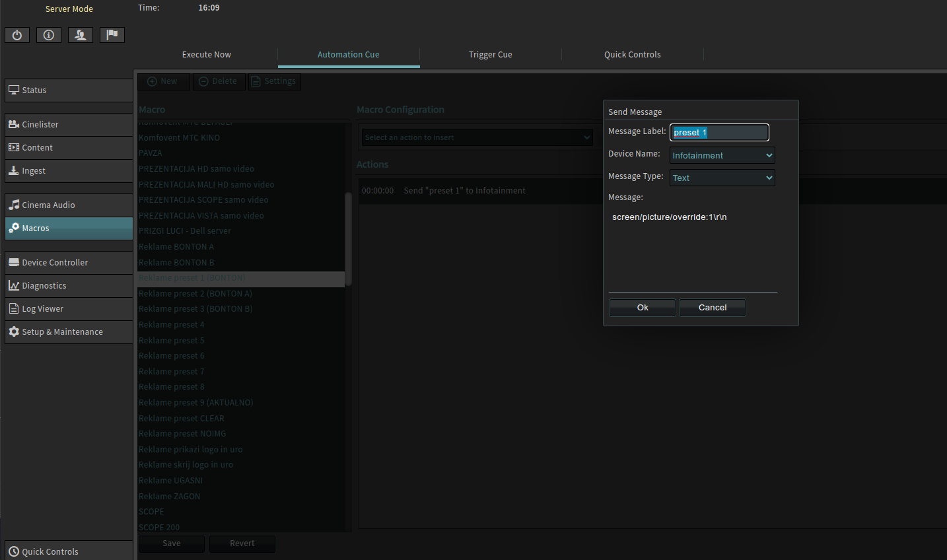This screenshot has height=560, width=947.
Task: Select 'Reklame ZAGON' macro
Action: tap(241, 497)
